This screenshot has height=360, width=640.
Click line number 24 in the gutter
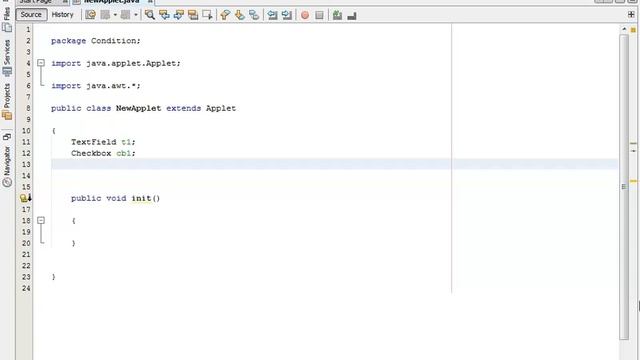pyautogui.click(x=26, y=288)
